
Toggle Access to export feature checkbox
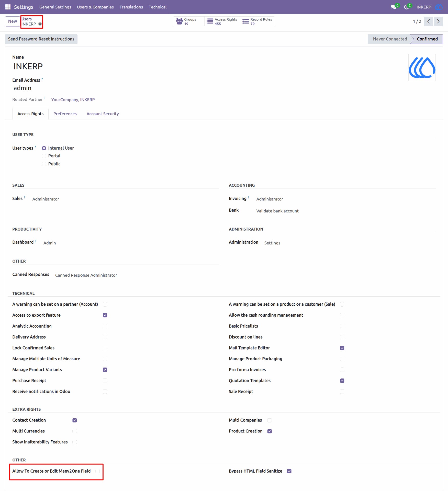105,315
